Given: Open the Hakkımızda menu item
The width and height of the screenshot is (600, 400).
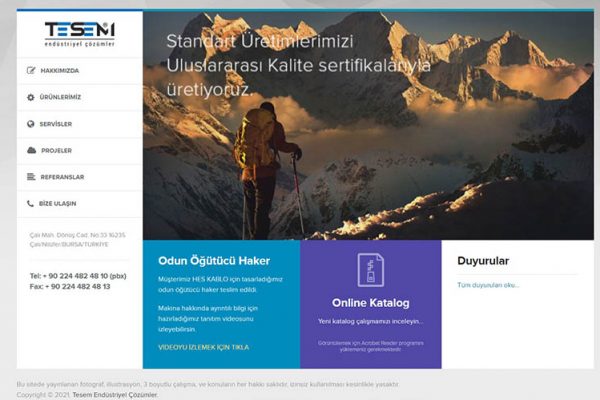Looking at the screenshot, I should [x=60, y=71].
